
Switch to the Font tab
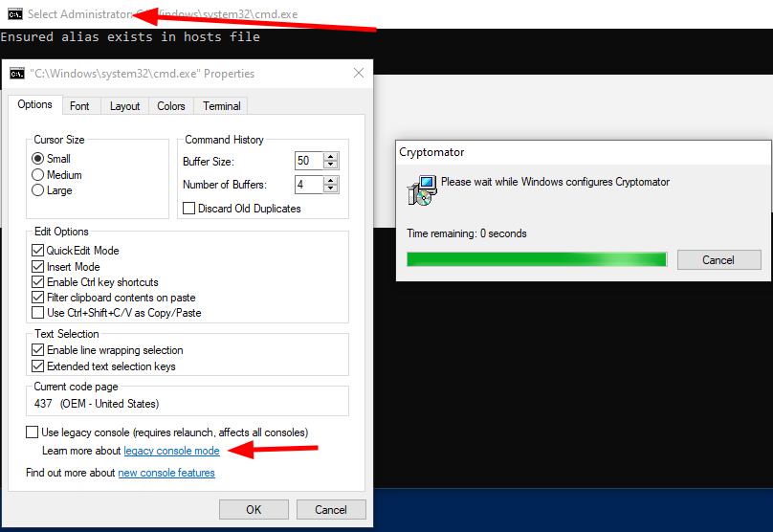(x=79, y=106)
